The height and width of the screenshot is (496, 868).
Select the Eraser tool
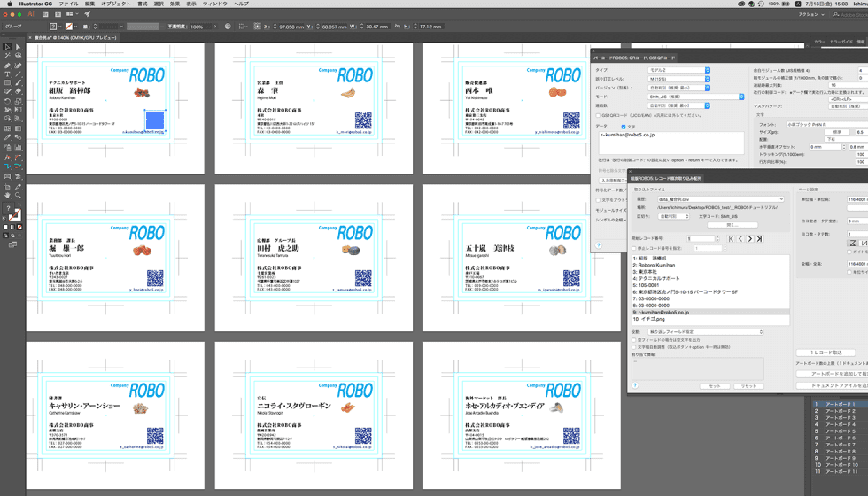coord(18,92)
